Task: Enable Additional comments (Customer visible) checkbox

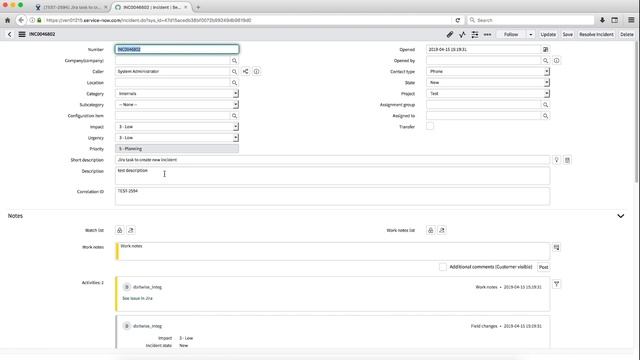Action: [442, 267]
